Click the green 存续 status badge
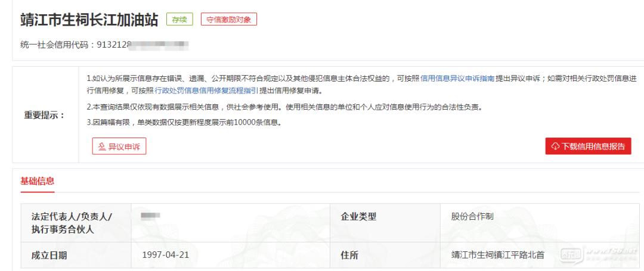This screenshot has width=644, height=271. point(179,19)
